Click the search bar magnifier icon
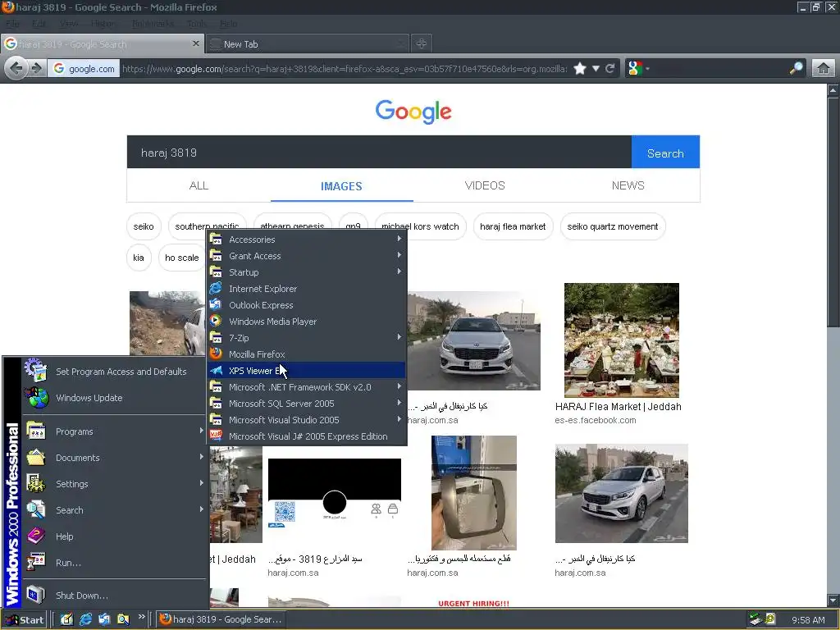Screen dimensions: 840x630 (x=797, y=69)
